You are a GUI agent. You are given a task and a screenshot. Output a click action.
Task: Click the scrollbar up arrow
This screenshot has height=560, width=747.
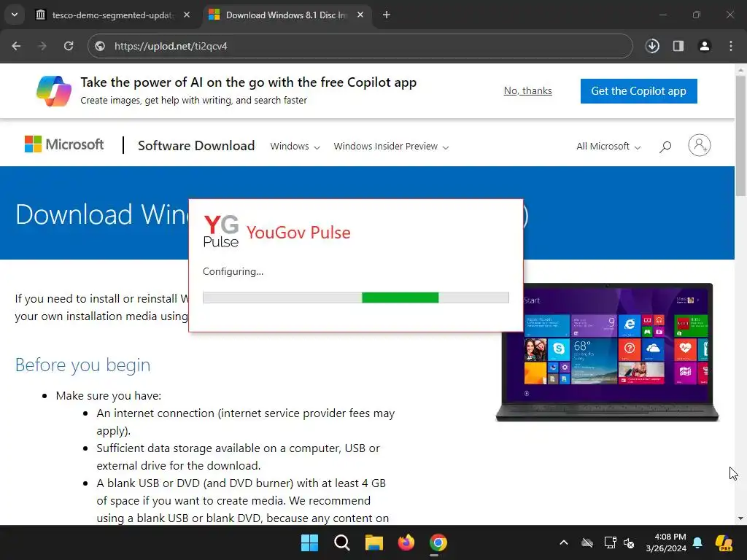coord(740,70)
